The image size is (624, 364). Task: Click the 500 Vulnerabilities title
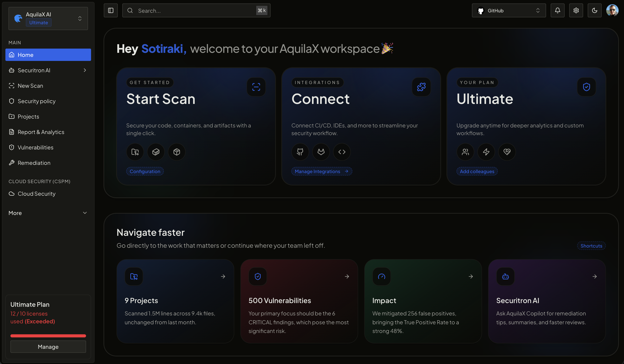click(x=280, y=300)
